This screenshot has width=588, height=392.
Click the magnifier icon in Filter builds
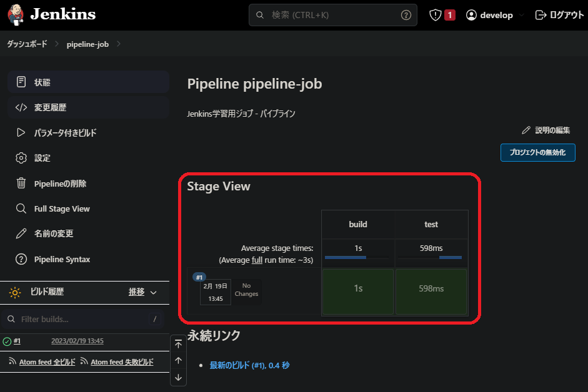tap(11, 319)
